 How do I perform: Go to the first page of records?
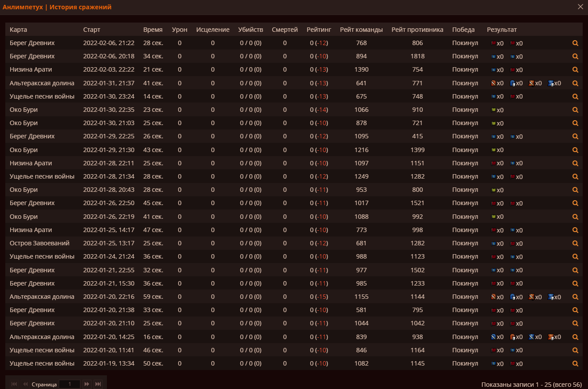tap(14, 384)
